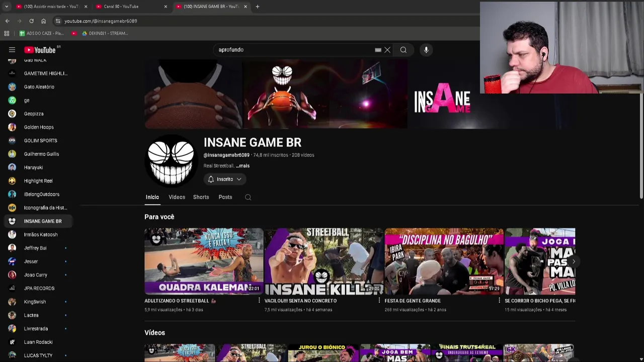Open the on-screen keyboard icon in search box
The image size is (644, 362).
click(x=378, y=50)
